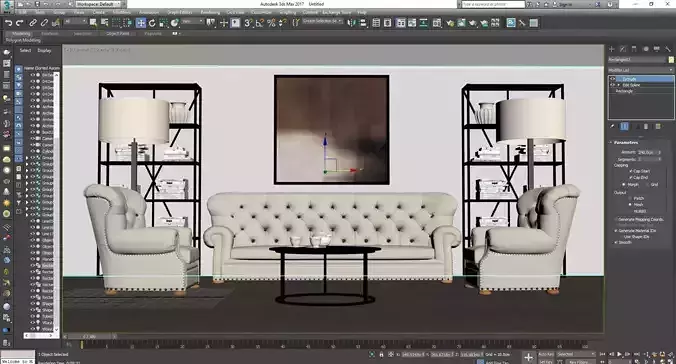
Task: Click Configure Modifier Sets icon
Action: [x=658, y=126]
